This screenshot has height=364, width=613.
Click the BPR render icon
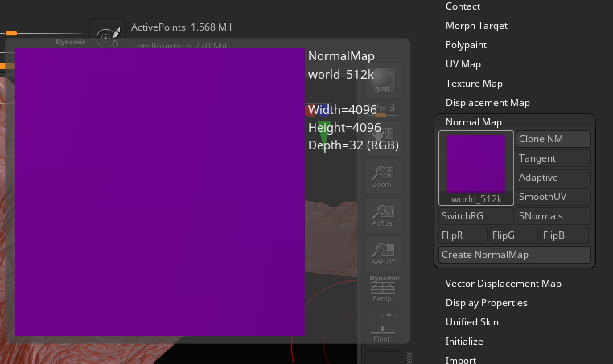[x=382, y=80]
